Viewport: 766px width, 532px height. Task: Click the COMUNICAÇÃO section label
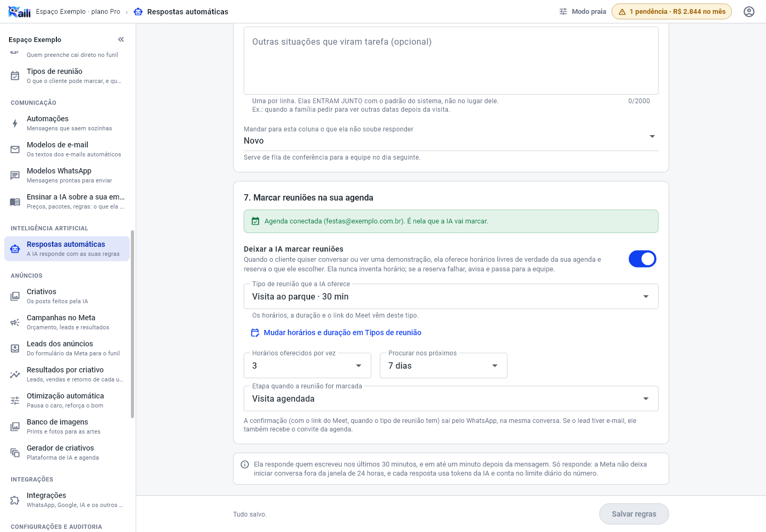pos(34,103)
